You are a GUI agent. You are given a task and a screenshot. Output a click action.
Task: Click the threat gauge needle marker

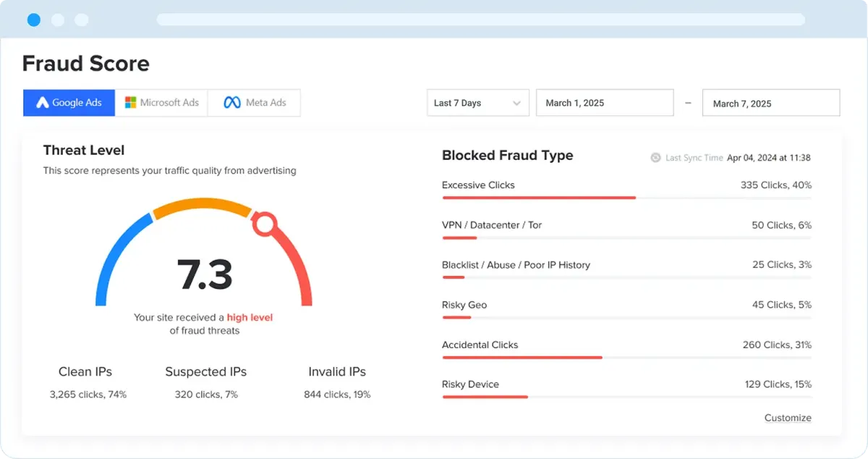click(x=264, y=224)
